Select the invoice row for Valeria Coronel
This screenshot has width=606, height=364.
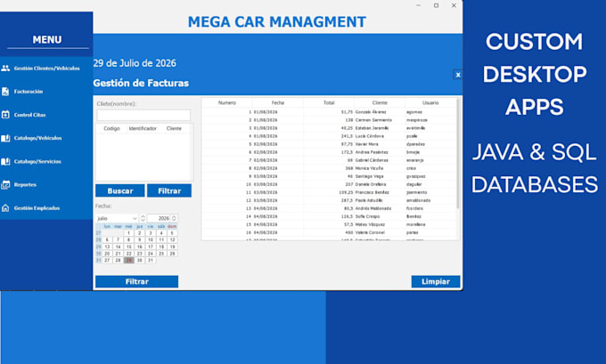(329, 232)
